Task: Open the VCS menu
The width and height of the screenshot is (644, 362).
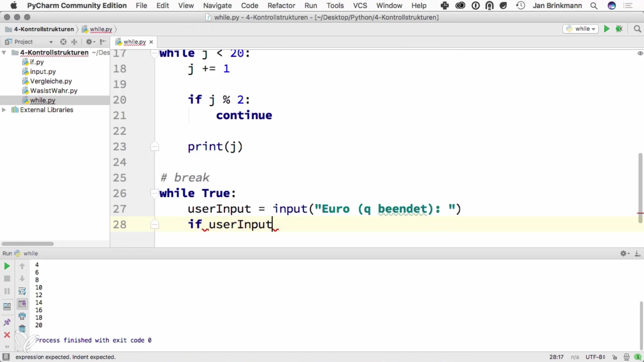Action: click(x=360, y=6)
